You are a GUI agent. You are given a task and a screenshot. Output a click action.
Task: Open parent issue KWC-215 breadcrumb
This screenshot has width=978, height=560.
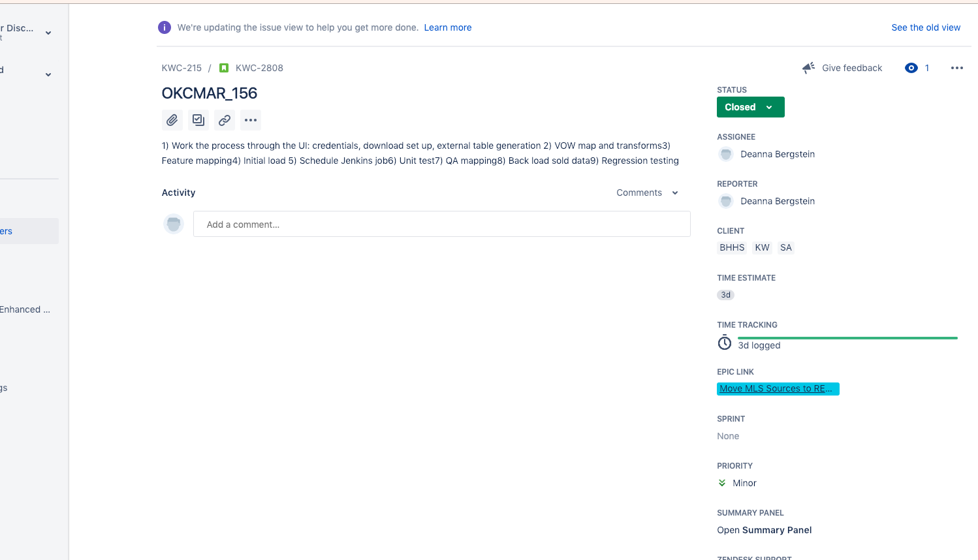click(x=181, y=68)
